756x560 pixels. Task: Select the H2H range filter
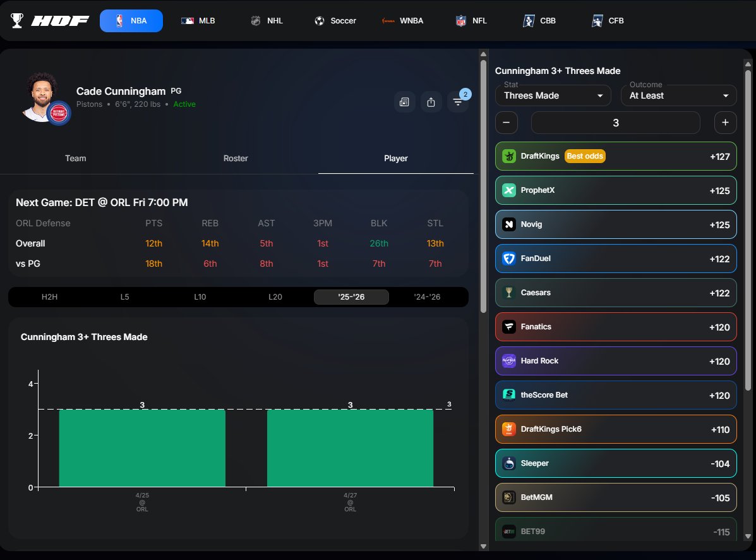tap(49, 296)
